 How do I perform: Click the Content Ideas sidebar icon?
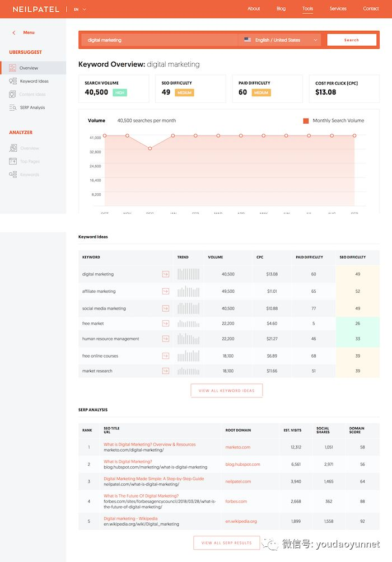click(12, 94)
